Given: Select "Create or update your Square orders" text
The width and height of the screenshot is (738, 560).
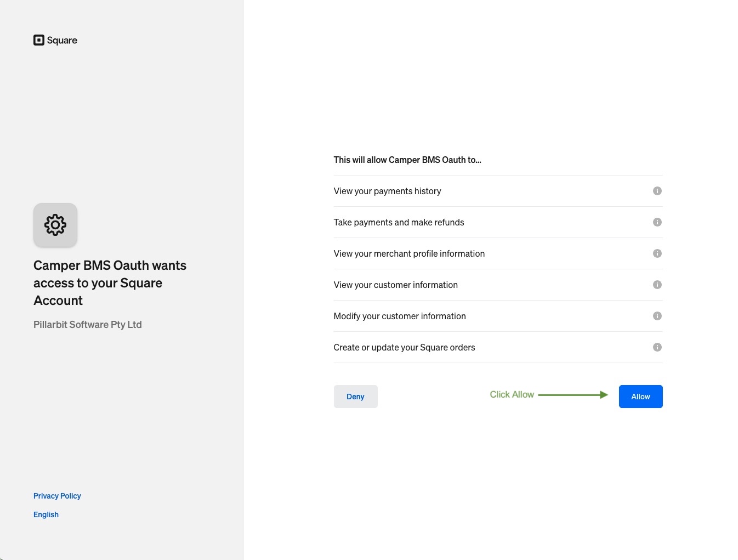Looking at the screenshot, I should (x=404, y=347).
